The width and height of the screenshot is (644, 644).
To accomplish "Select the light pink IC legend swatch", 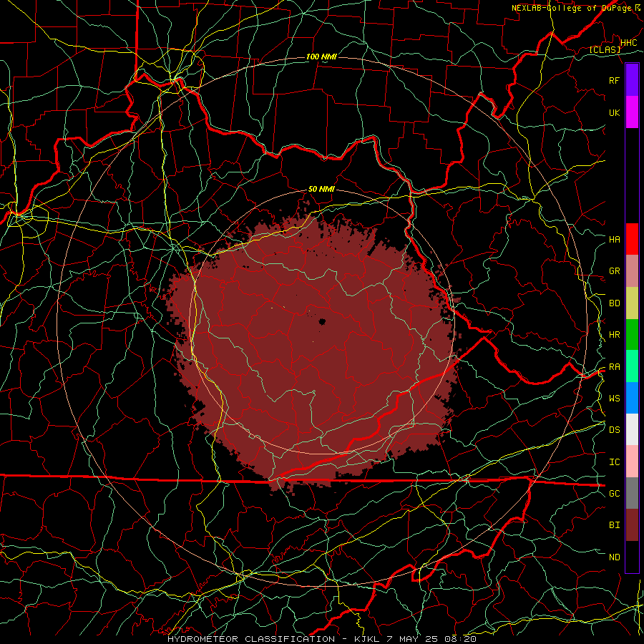I will tap(632, 462).
